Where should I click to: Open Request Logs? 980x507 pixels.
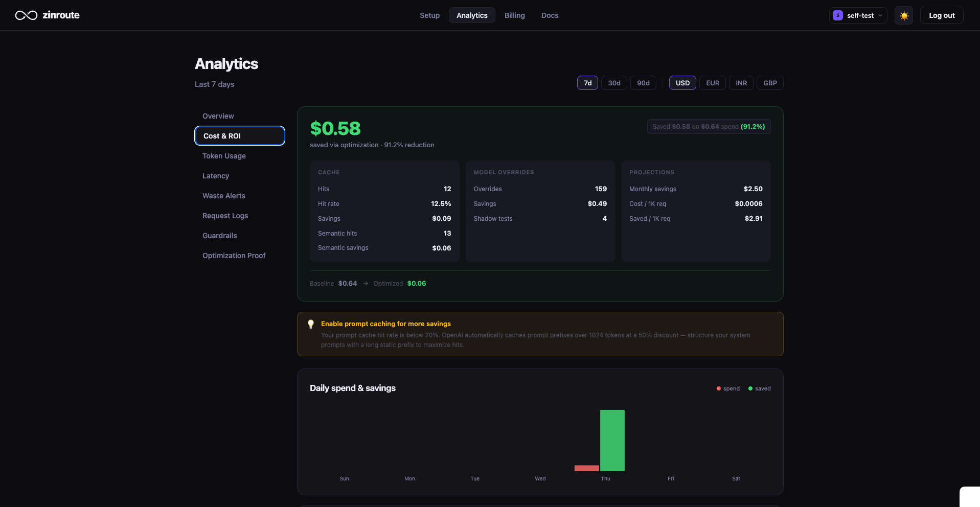(x=240, y=216)
